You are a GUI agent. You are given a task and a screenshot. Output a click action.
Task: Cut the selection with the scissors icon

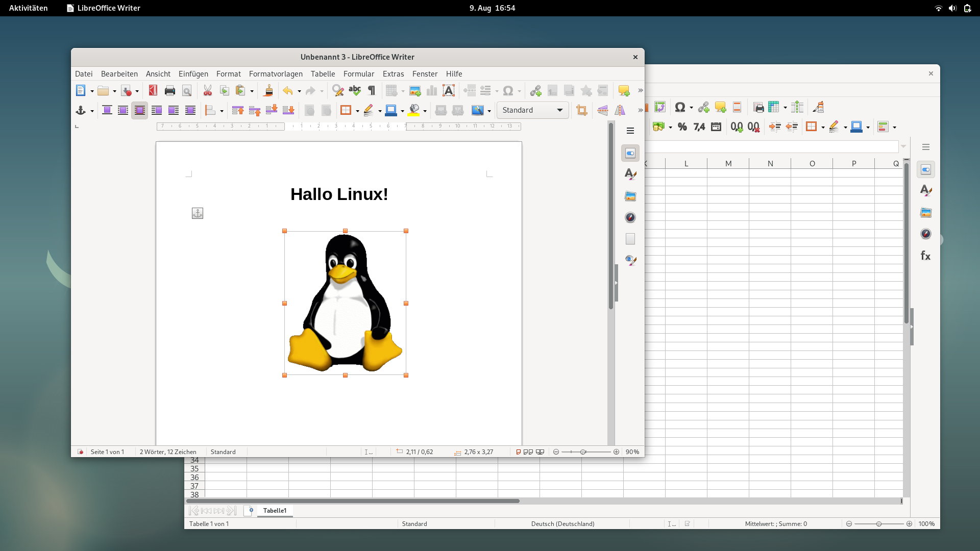[207, 91]
